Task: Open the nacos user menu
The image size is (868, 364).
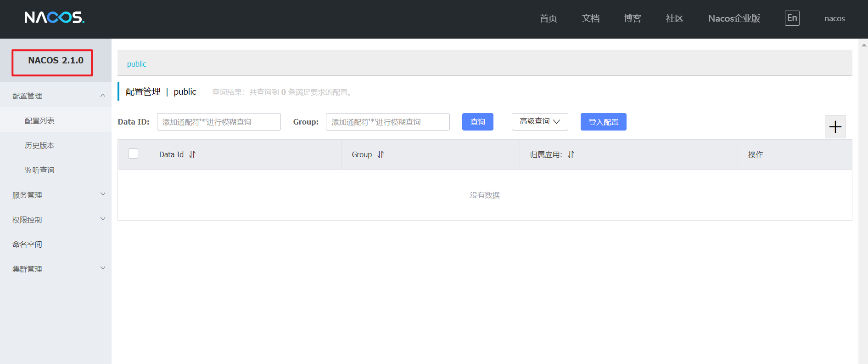Action: [834, 18]
